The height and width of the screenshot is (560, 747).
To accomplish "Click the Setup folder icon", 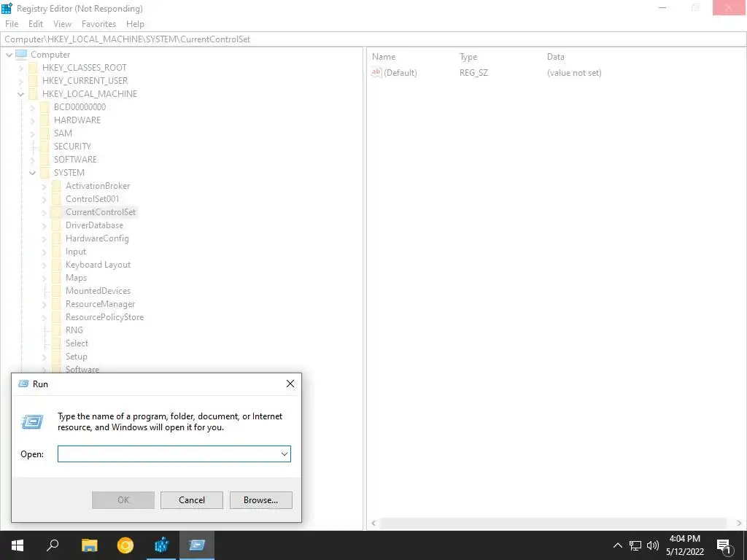I will click(x=56, y=357).
